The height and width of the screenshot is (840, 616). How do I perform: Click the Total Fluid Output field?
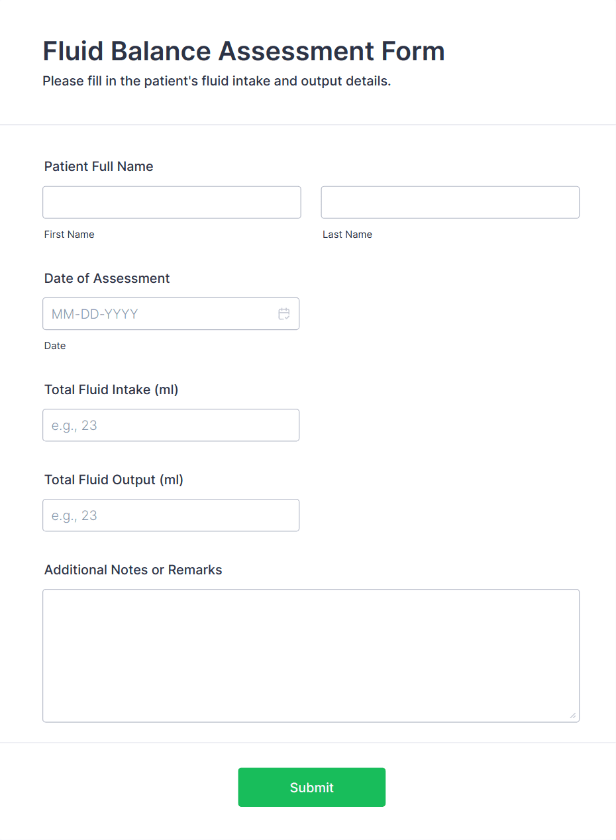tap(171, 515)
